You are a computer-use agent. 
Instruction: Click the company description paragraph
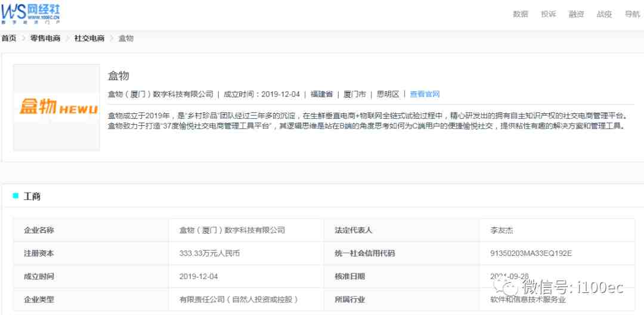tap(367, 121)
